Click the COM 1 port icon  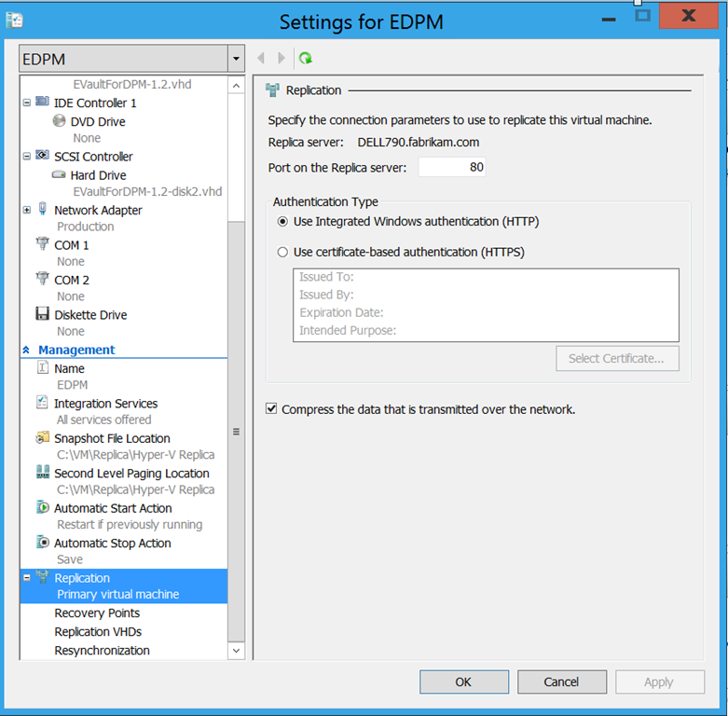click(x=42, y=243)
